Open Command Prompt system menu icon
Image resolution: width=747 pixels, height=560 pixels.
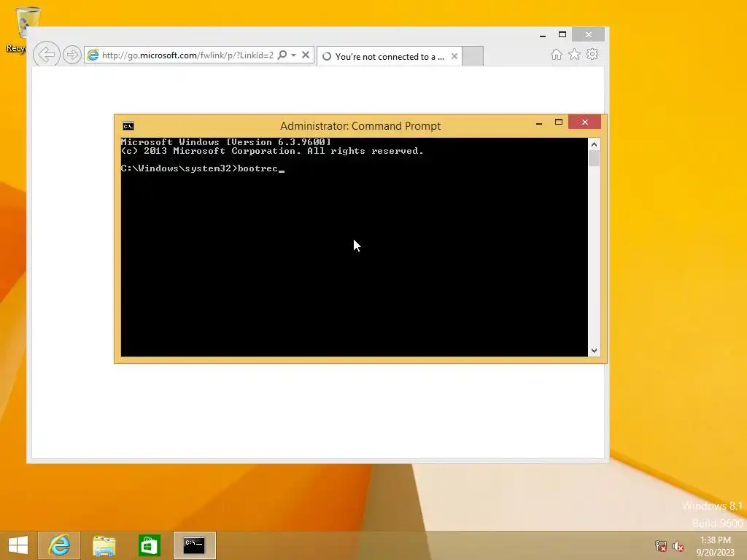[128, 125]
